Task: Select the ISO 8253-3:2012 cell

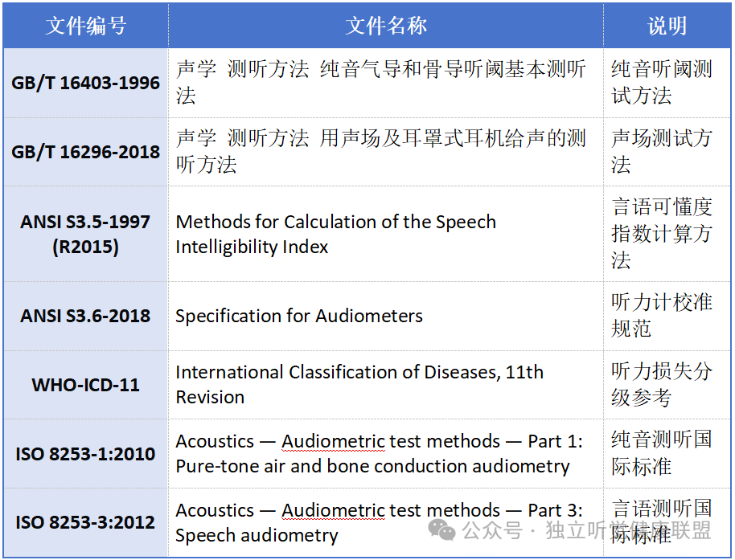Action: [86, 522]
